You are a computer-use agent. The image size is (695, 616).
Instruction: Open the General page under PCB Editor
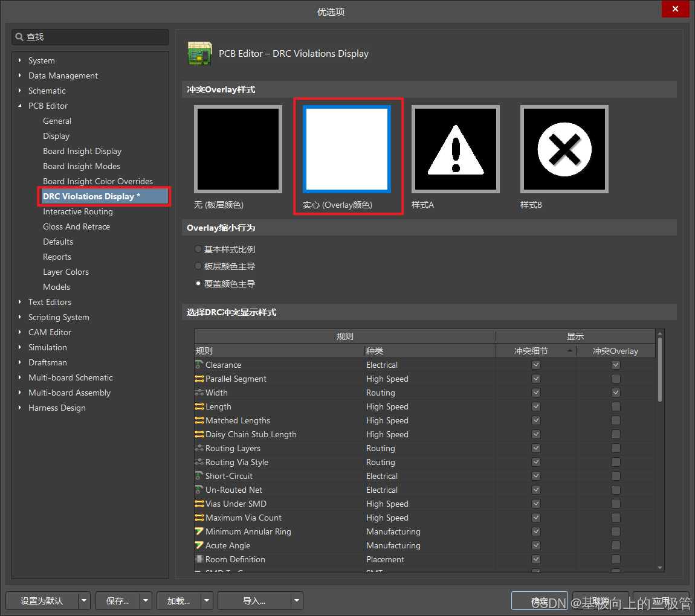pos(57,121)
